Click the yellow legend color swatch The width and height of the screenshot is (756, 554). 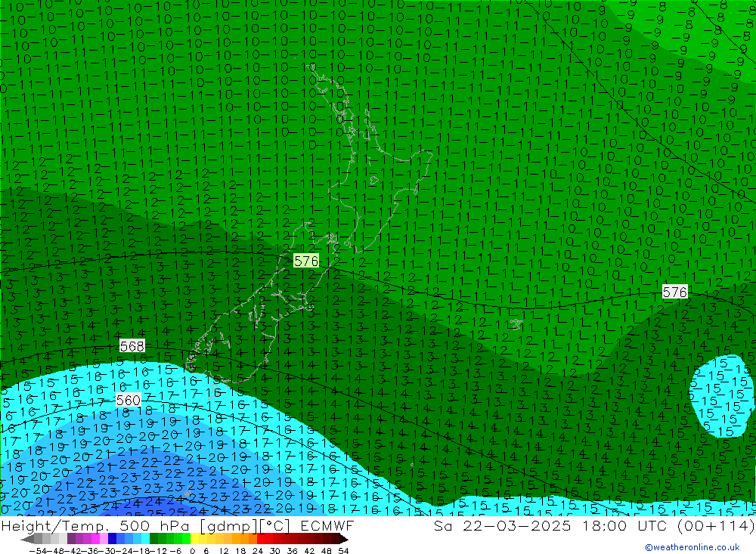click(194, 539)
